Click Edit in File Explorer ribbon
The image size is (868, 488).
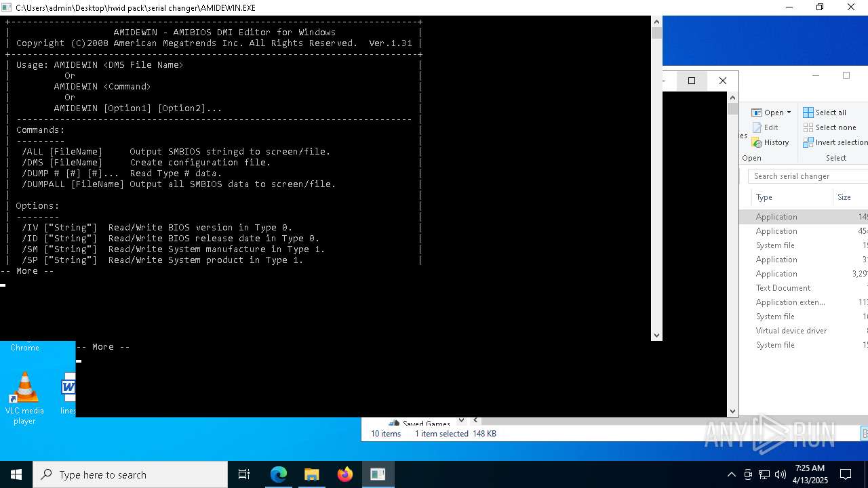click(765, 127)
